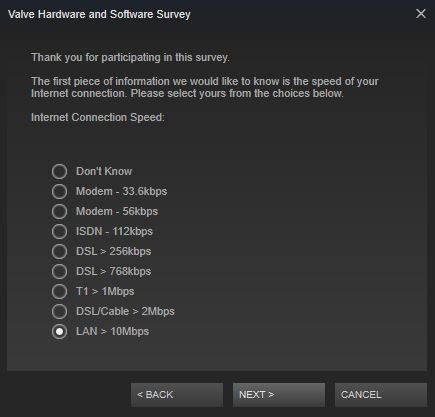Cancel the hardware survey
Viewport: 435px width, 417px height.
[381, 395]
